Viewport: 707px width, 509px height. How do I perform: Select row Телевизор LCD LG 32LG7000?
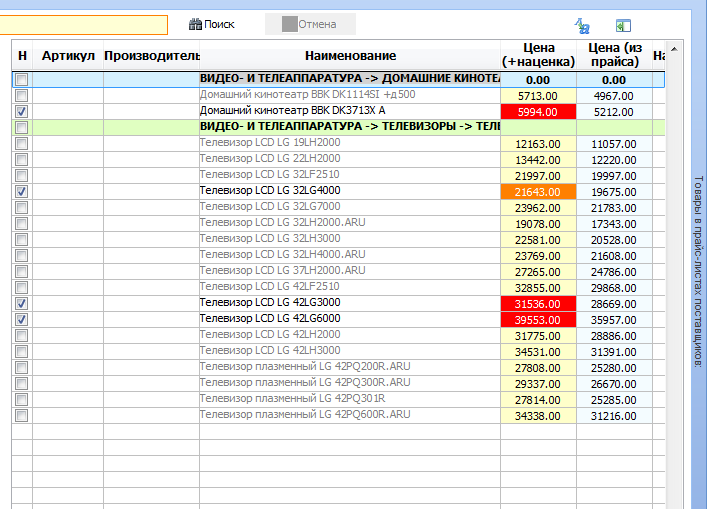coord(338,208)
